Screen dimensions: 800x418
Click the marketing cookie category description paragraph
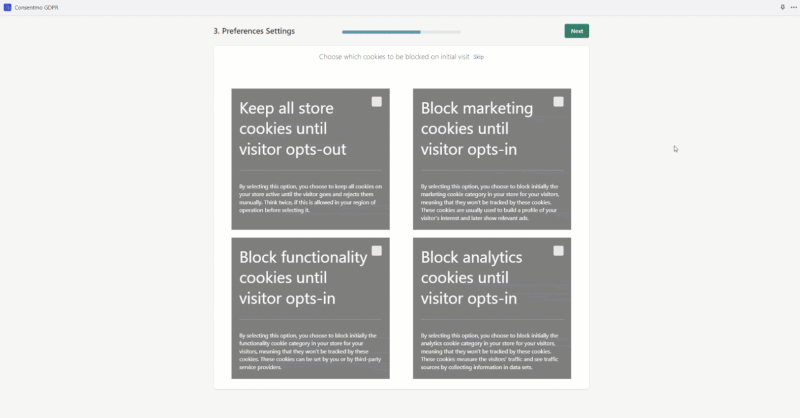tap(490, 202)
